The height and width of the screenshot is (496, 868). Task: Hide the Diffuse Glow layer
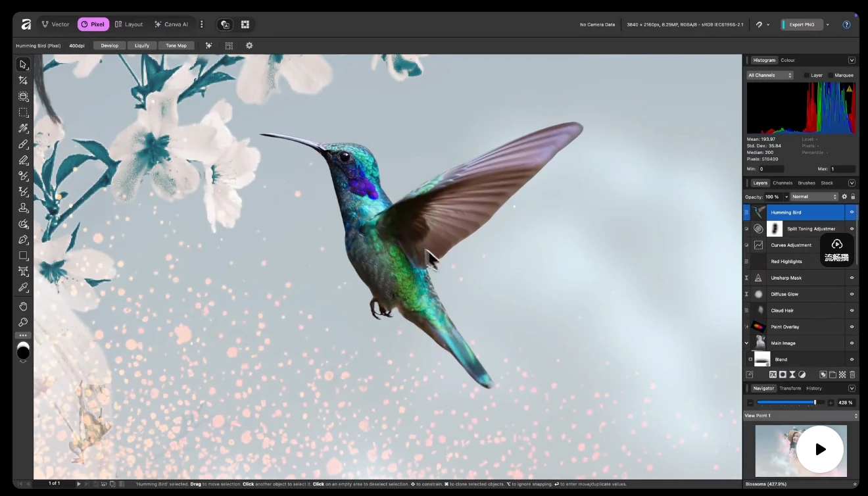coord(852,294)
